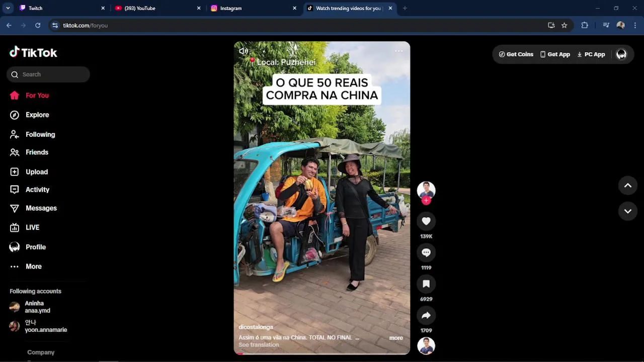This screenshot has width=644, height=362.
Task: Open a new browser tab
Action: [405, 8]
